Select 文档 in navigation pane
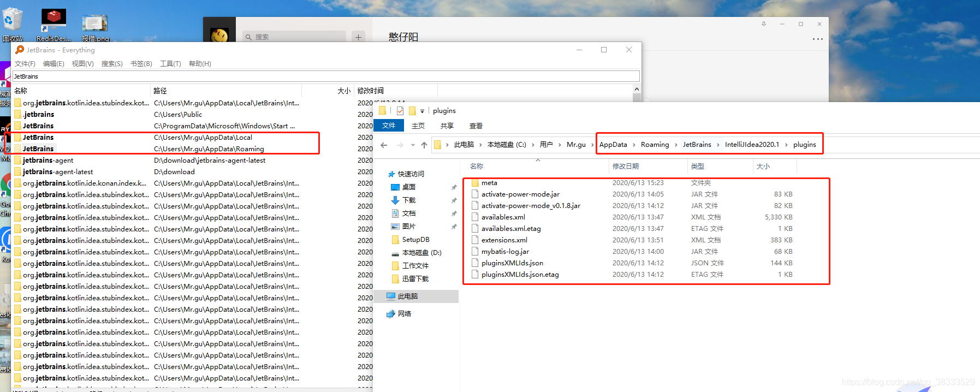This screenshot has height=392, width=980. click(x=409, y=213)
